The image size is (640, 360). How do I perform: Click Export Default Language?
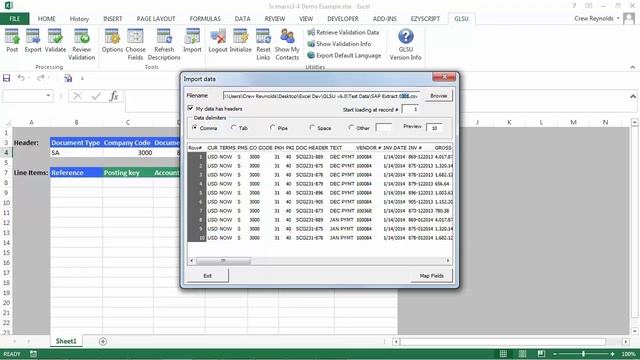click(344, 55)
